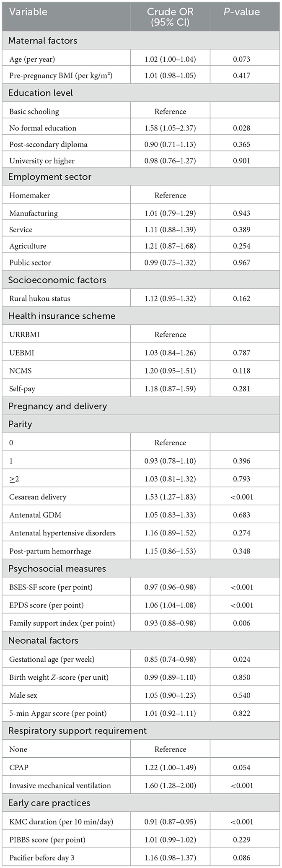Click the Rural hukou status row label
282x868 pixels.
pyautogui.click(x=40, y=299)
